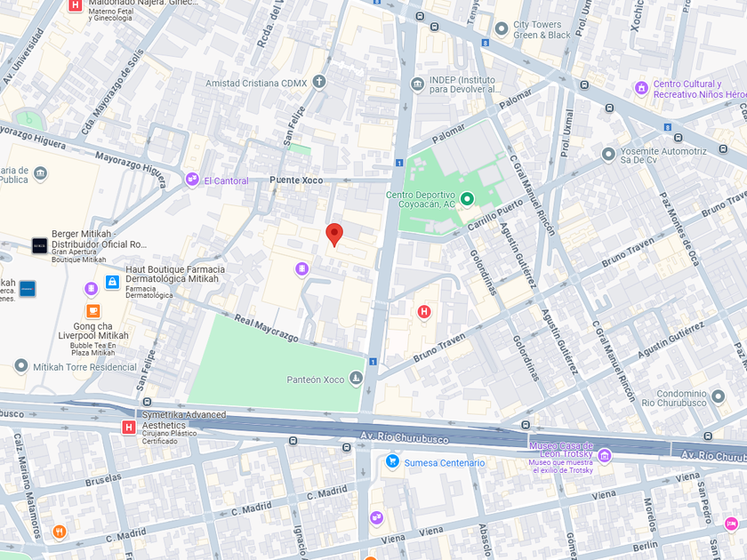Click the orange restaurant icon near C. Madrid
Screen dimensions: 747x560
click(60, 532)
